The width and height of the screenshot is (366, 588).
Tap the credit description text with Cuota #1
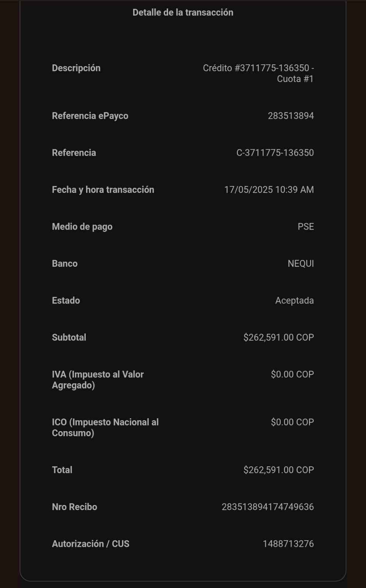258,73
